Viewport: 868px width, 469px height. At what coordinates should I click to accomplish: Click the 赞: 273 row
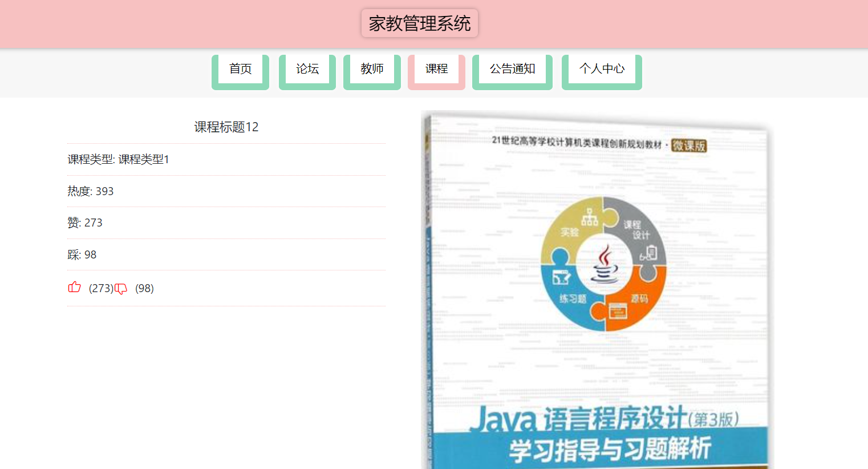pos(226,223)
